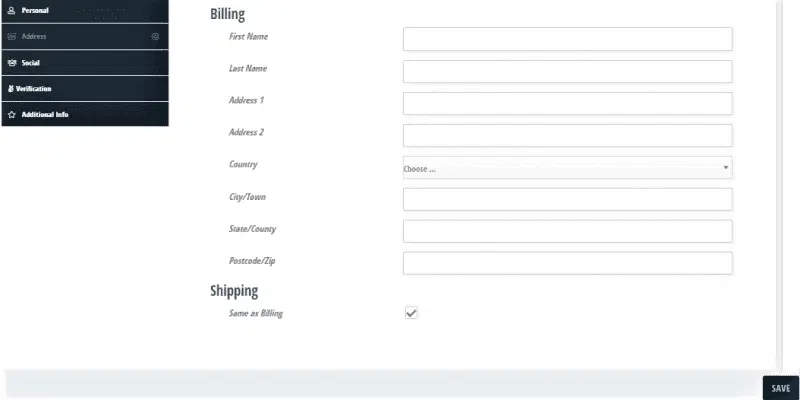Click the Social people icon in the sidebar
The width and height of the screenshot is (800, 400).
(12, 63)
